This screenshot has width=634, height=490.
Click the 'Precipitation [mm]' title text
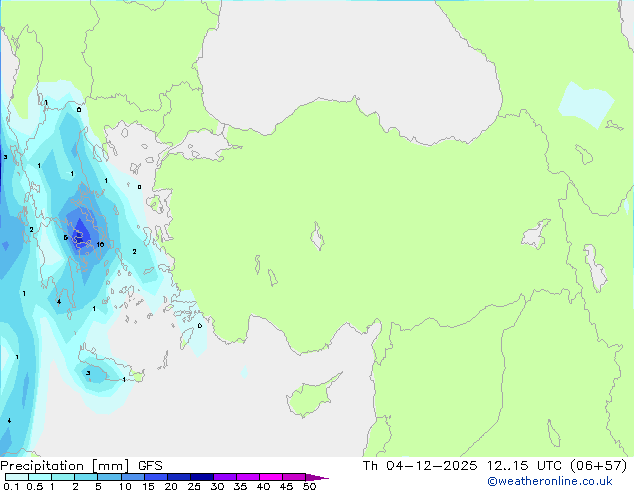tap(65, 466)
